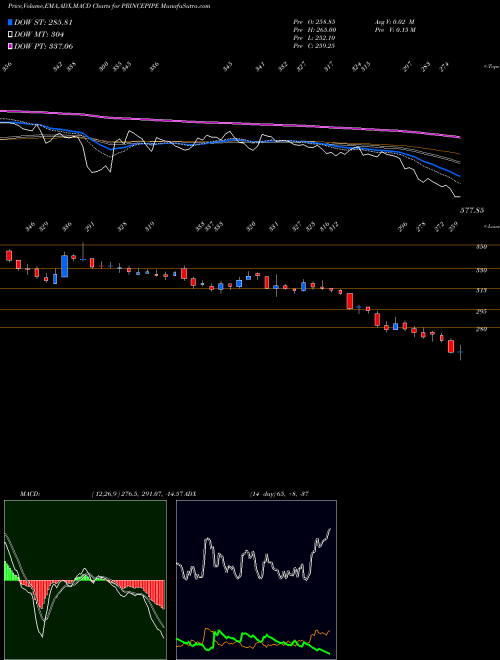Click the 'Pre O: 258.85' open value
This screenshot has width=500, height=660.
coord(314,22)
